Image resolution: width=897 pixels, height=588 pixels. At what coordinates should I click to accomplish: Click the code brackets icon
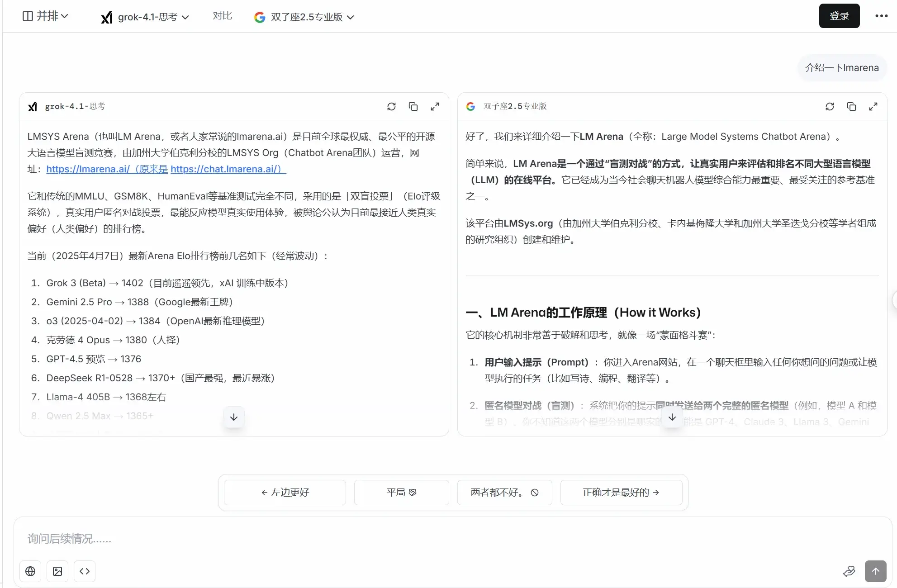point(85,571)
